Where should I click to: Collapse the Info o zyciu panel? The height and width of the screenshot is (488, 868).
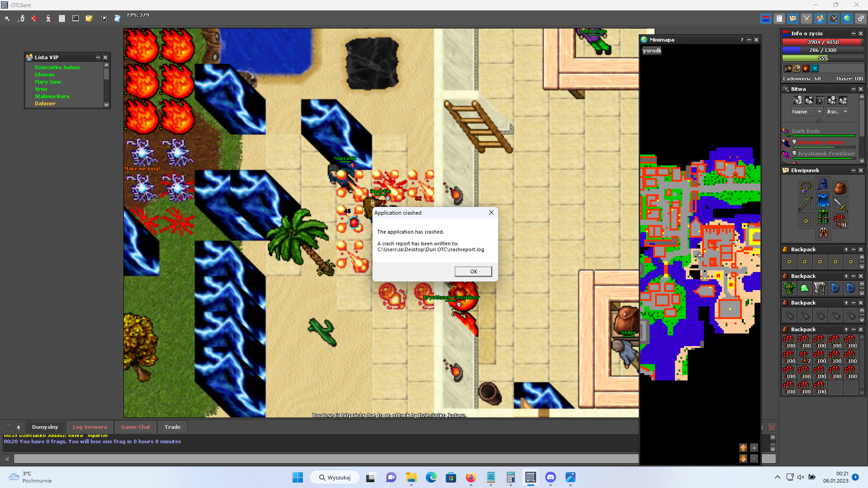point(854,33)
